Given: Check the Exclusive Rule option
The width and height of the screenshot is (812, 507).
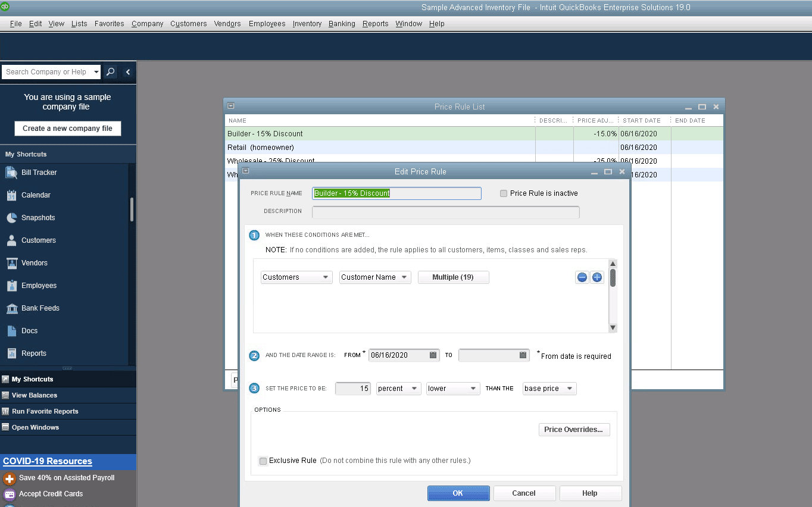Looking at the screenshot, I should point(263,461).
